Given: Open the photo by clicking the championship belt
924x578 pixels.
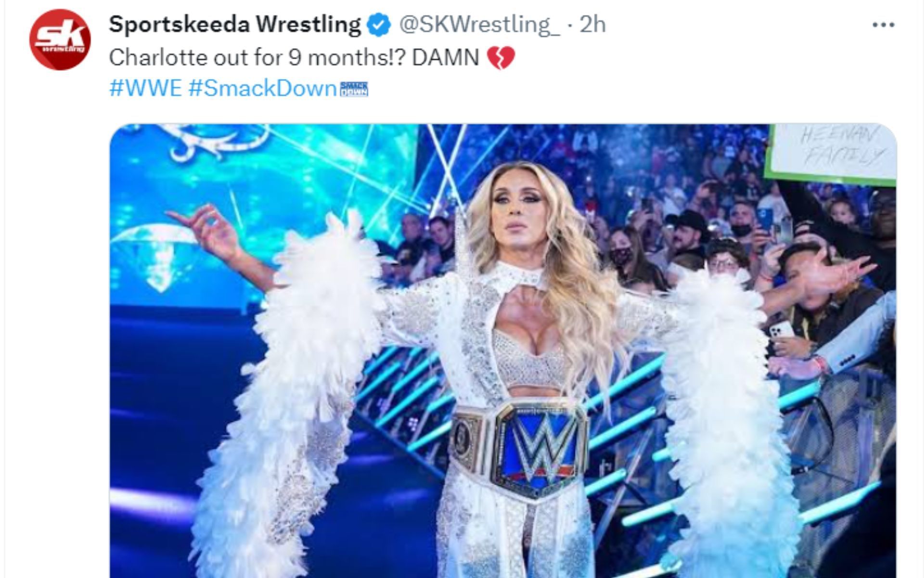Looking at the screenshot, I should point(521,449).
